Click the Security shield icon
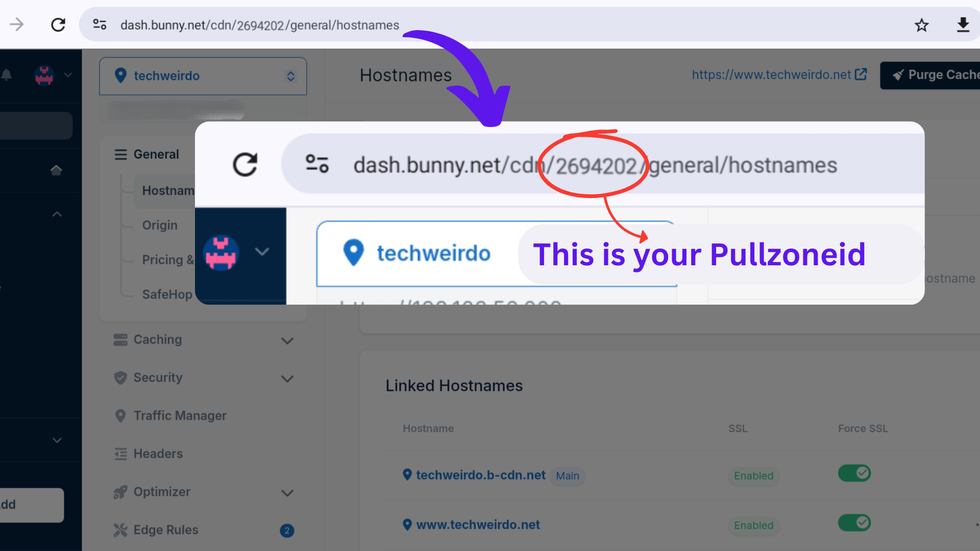The width and height of the screenshot is (980, 551). 120,378
